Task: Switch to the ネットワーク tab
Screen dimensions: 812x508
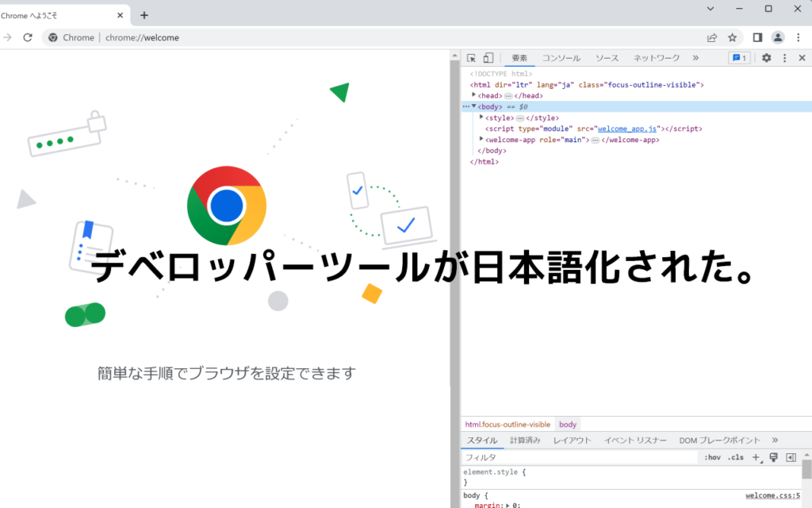Action: tap(656, 58)
